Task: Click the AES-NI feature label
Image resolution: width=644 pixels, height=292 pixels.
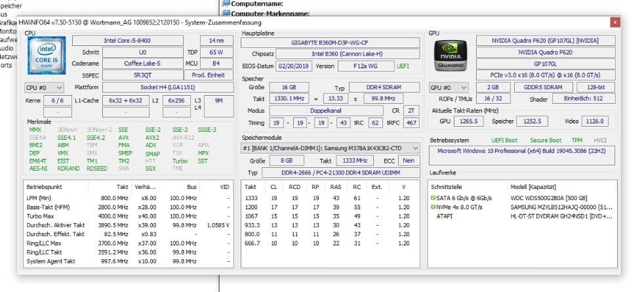Action: tap(38, 169)
